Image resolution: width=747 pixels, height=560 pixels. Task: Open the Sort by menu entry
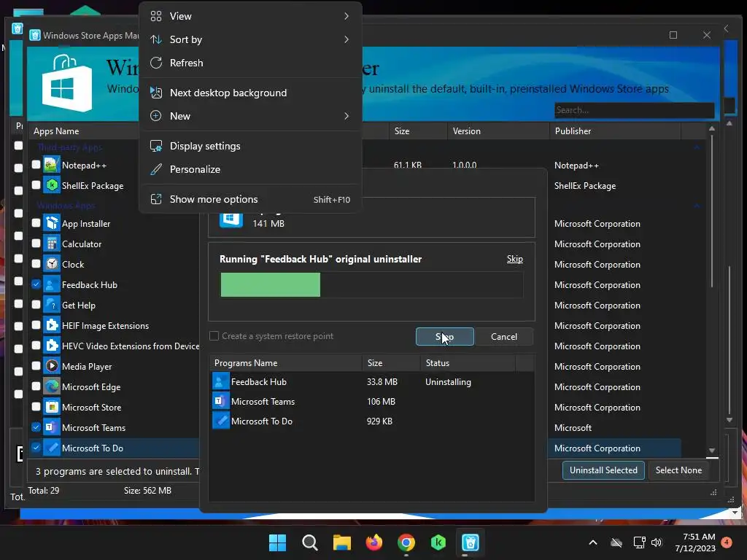250,39
